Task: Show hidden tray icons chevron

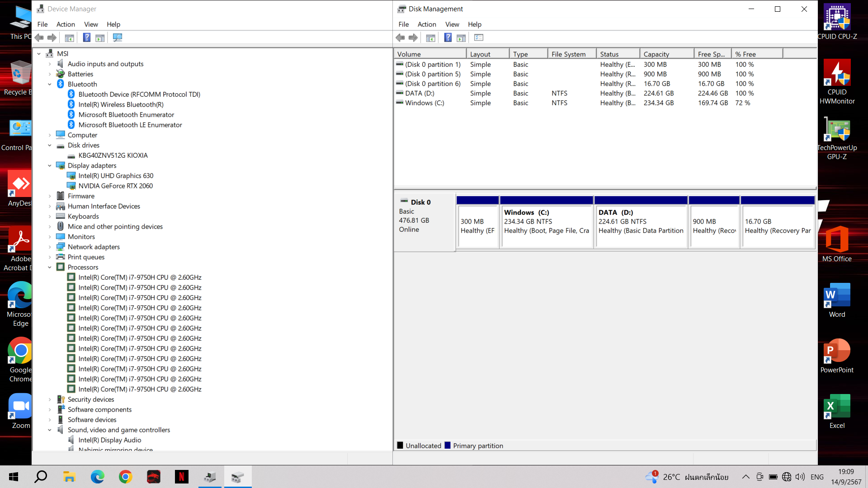Action: click(746, 477)
